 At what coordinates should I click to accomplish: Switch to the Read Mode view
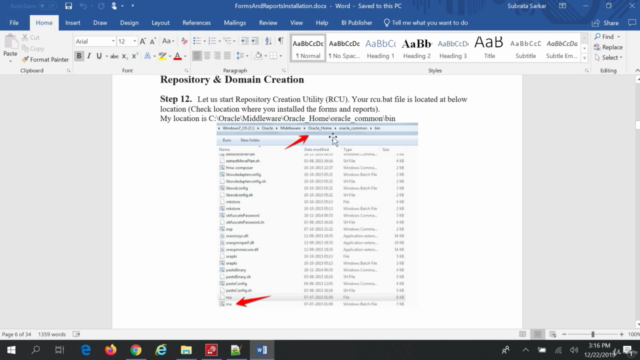[522, 334]
